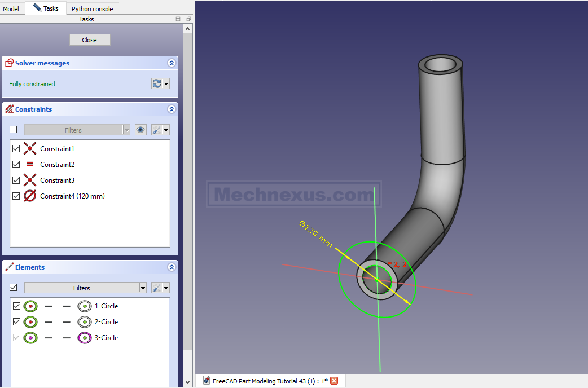Close the FreeCAD Part Modeling Tutorial tab
This screenshot has height=388, width=588.
click(x=334, y=381)
